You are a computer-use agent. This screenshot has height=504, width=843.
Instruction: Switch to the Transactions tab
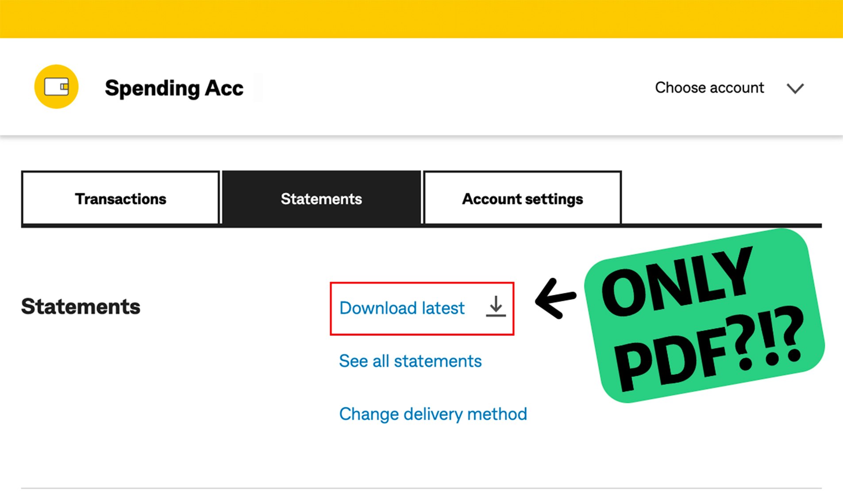click(x=120, y=199)
